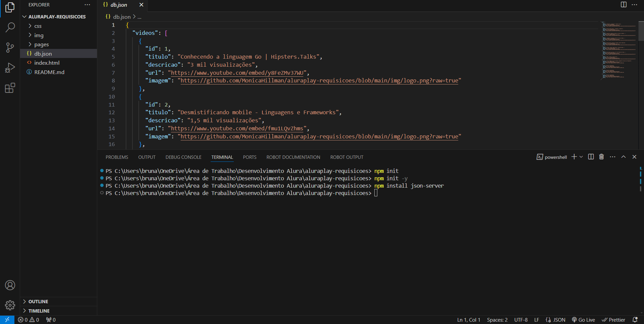Open db.json in explorer tree

point(58,54)
